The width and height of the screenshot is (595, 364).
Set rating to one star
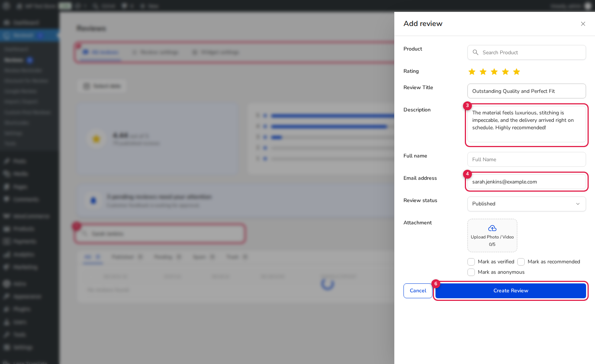coord(472,72)
